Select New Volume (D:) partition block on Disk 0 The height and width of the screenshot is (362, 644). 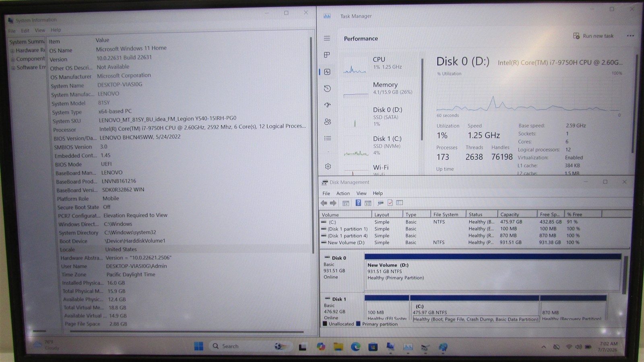point(493,271)
